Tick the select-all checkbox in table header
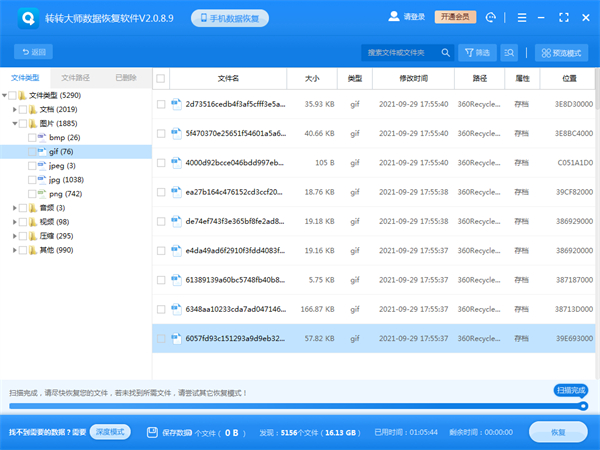The height and width of the screenshot is (450, 600). (161, 78)
